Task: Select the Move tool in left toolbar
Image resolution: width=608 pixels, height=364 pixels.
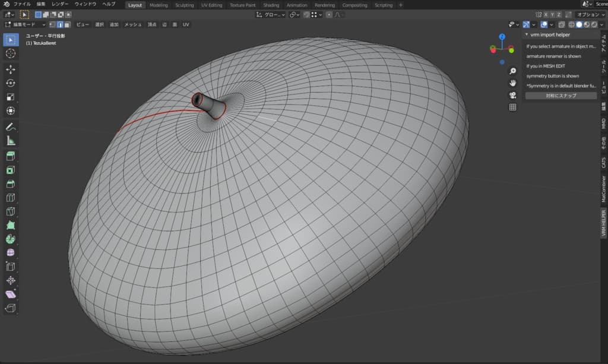Action: point(10,69)
